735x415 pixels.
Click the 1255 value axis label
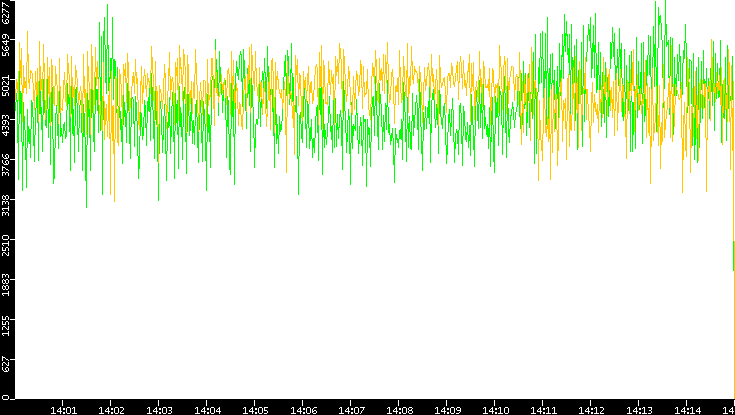coord(6,324)
